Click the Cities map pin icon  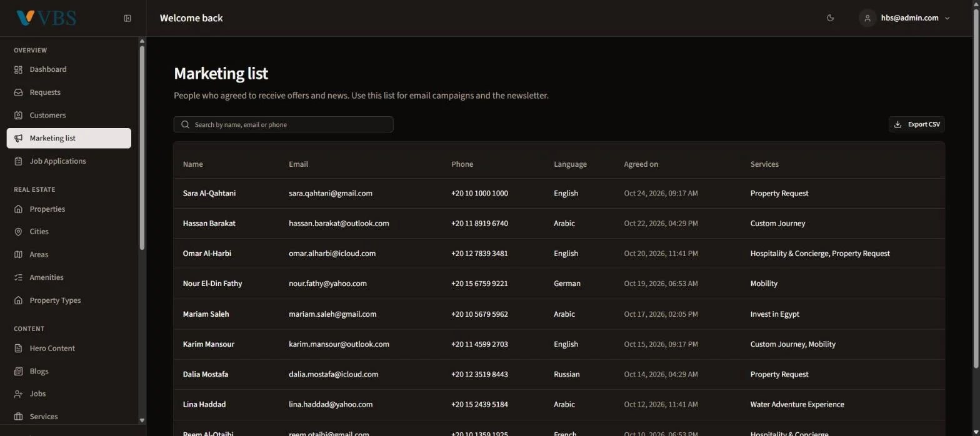[x=18, y=232]
